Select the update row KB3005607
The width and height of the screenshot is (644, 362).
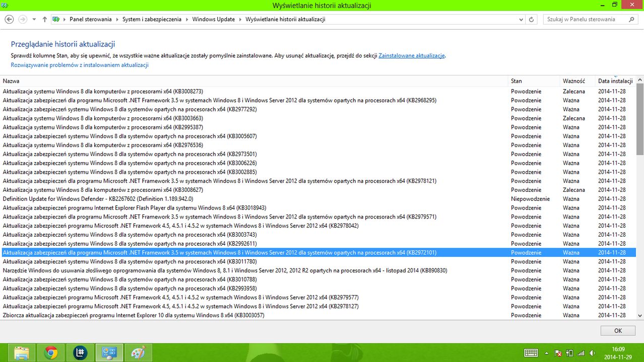pos(318,136)
